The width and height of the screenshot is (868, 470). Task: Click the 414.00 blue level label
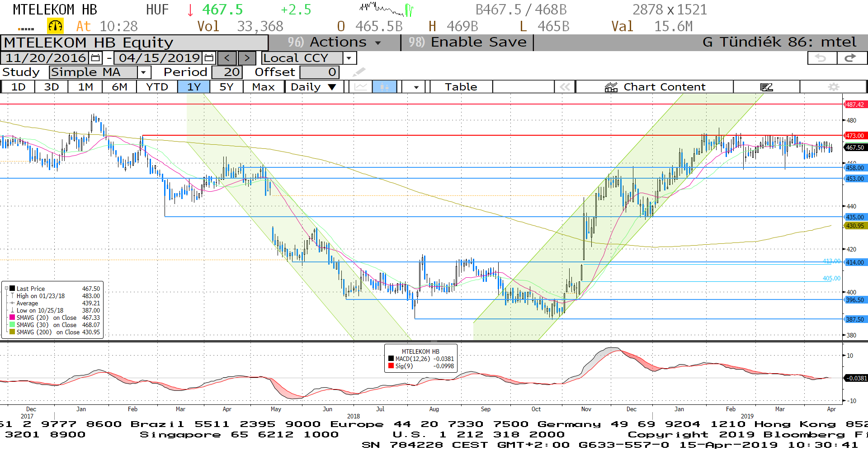[x=855, y=262]
